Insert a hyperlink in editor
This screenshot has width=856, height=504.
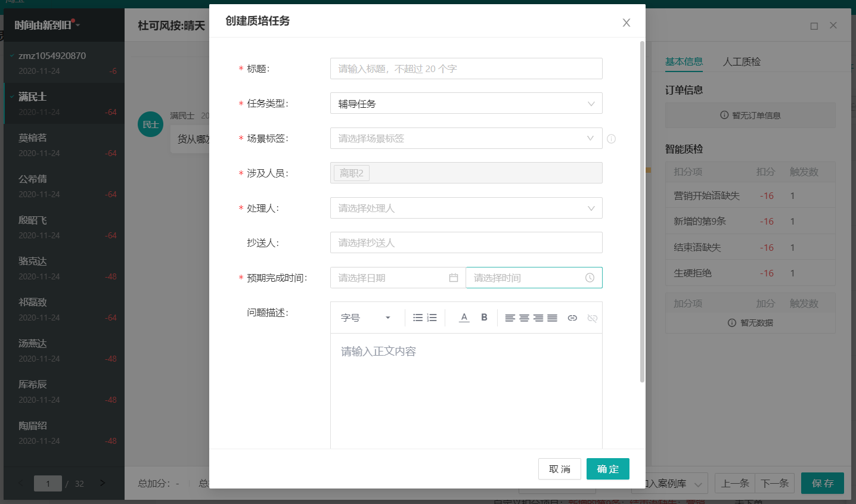pyautogui.click(x=572, y=318)
